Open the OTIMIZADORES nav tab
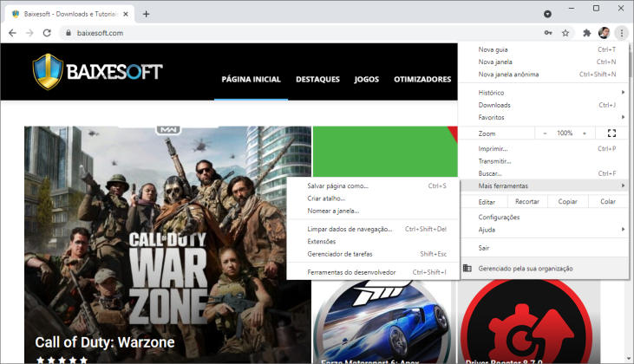 422,79
